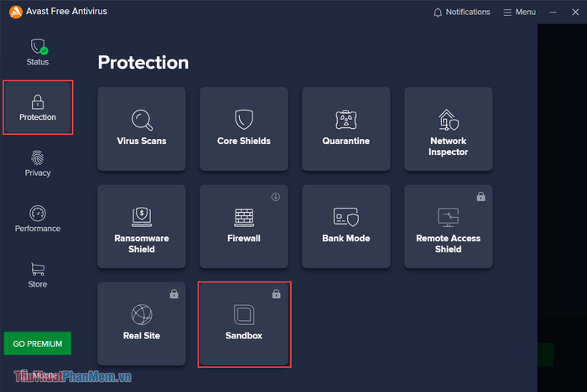
Task: Open the Network Inspector label
Action: pos(448,147)
